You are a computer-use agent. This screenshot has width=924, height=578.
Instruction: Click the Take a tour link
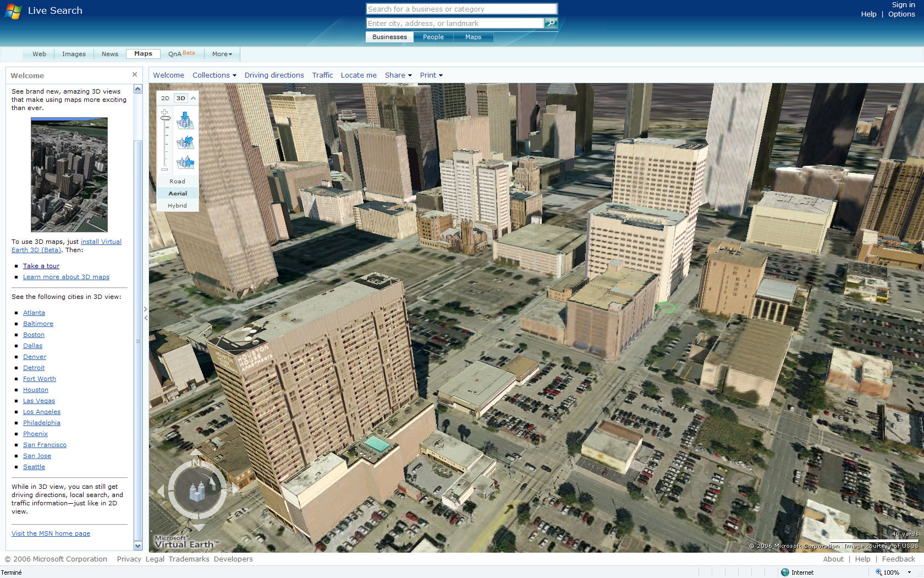click(x=41, y=266)
